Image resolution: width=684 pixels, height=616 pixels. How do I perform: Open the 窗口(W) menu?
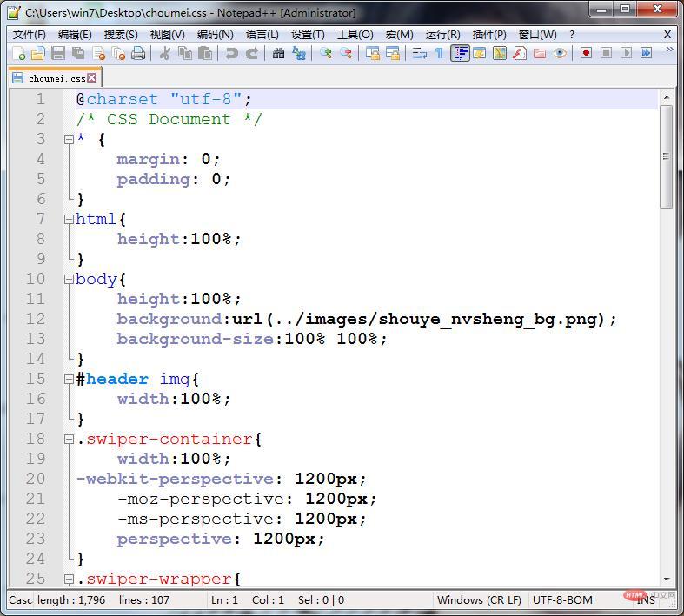537,35
